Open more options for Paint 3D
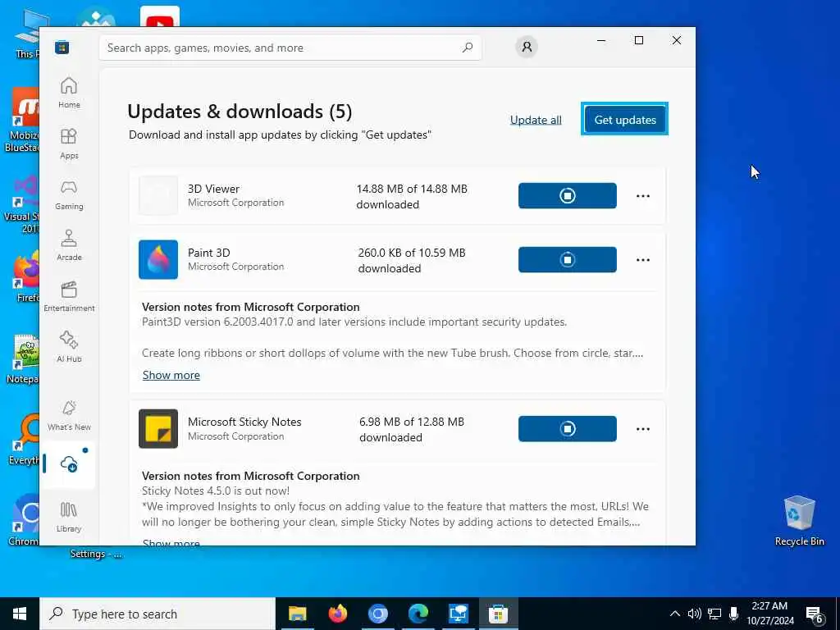840x630 pixels. pyautogui.click(x=643, y=260)
